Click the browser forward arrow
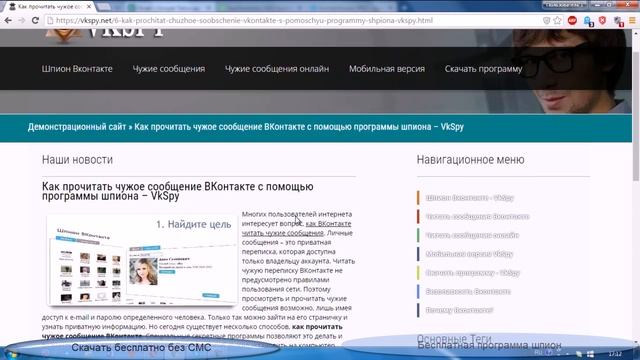Image resolution: width=640 pixels, height=360 pixels. point(22,20)
